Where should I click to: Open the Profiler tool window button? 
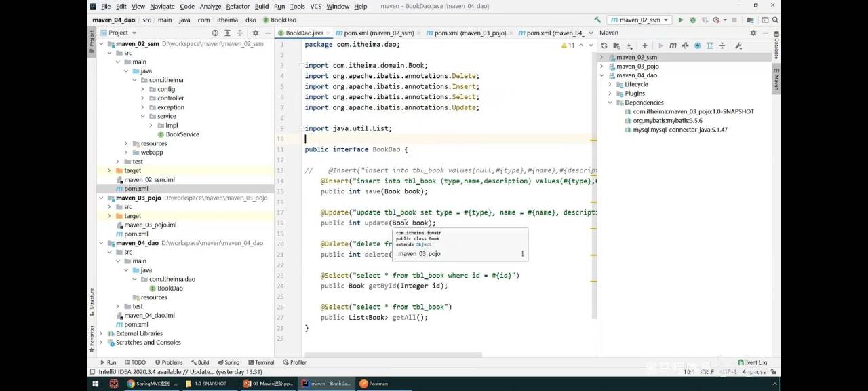click(x=294, y=362)
